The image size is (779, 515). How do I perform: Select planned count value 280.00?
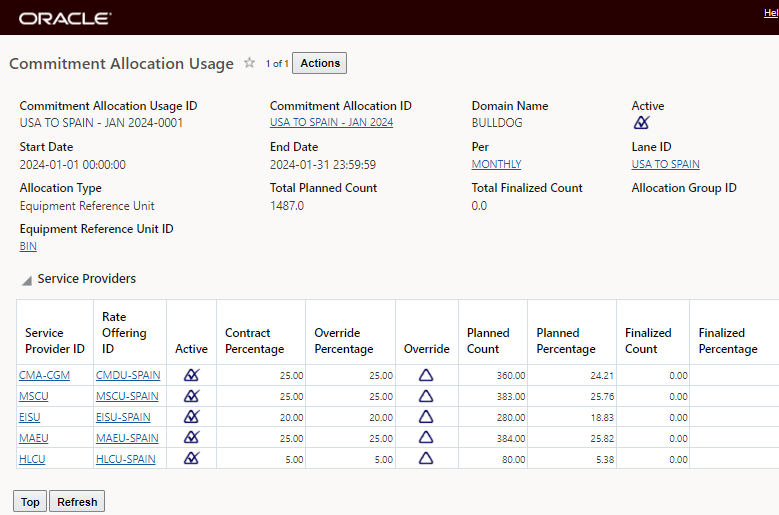[511, 418]
